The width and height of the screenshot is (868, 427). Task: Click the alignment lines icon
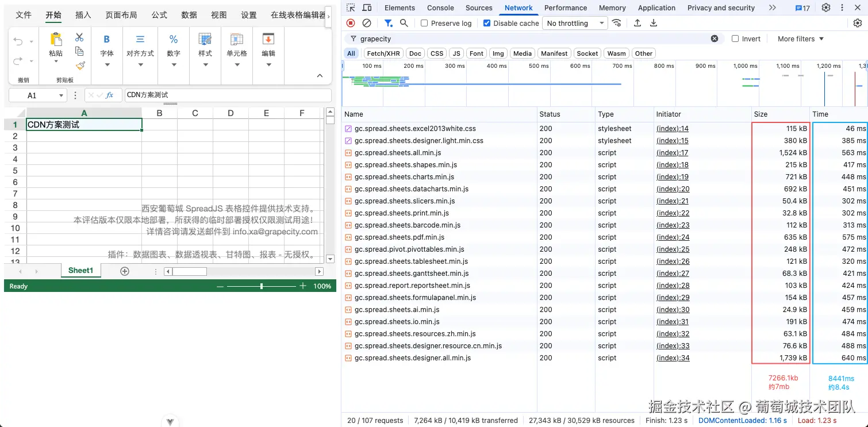(140, 39)
